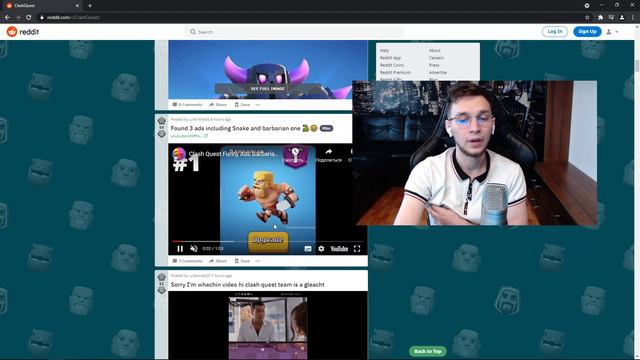Open a new browser tab
Image resolution: width=640 pixels, height=360 pixels.
pos(90,6)
